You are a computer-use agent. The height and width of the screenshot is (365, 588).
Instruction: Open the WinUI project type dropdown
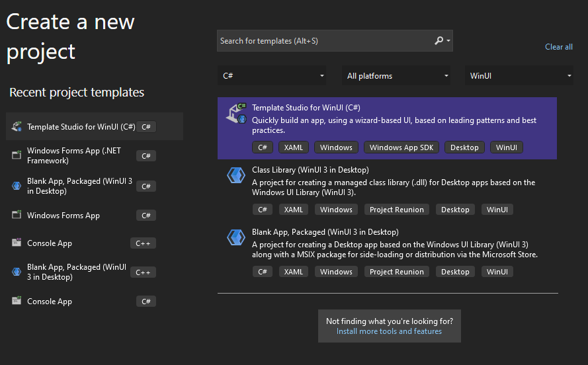tap(519, 75)
